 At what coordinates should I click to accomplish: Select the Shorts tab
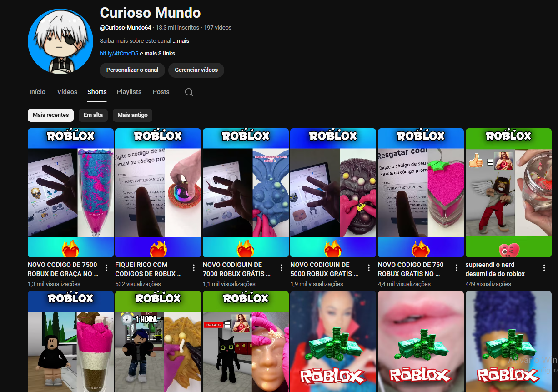click(97, 92)
